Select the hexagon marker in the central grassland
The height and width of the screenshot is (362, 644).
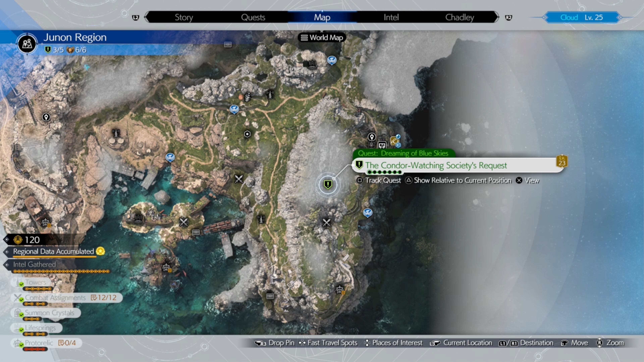[x=247, y=134]
